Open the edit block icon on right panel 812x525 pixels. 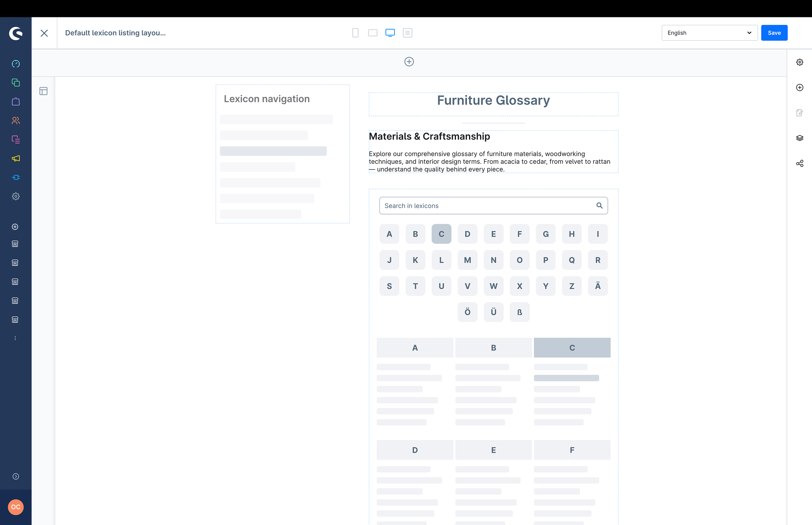coord(800,113)
